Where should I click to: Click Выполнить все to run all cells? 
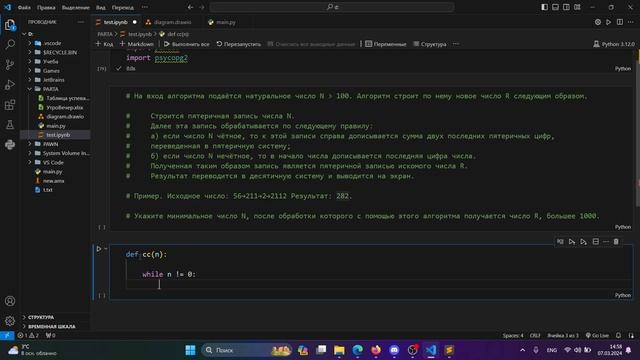coord(187,44)
